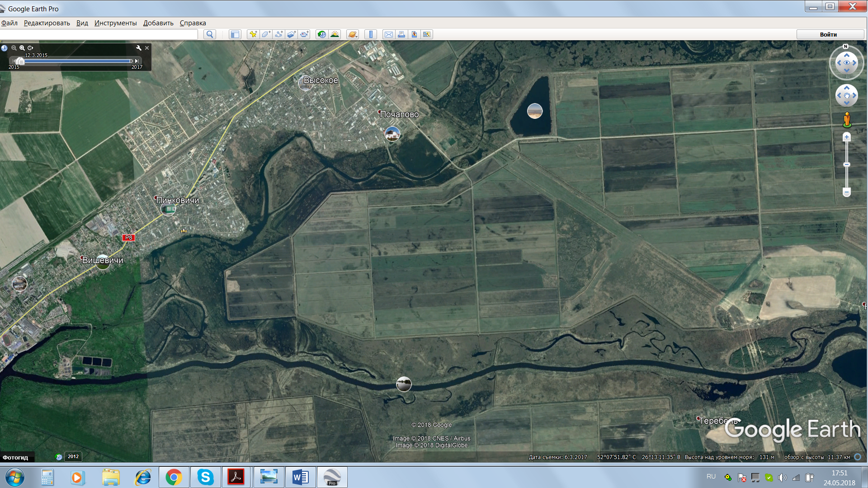The width and height of the screenshot is (868, 488).
Task: Open time slider options wrench
Action: pyautogui.click(x=139, y=48)
